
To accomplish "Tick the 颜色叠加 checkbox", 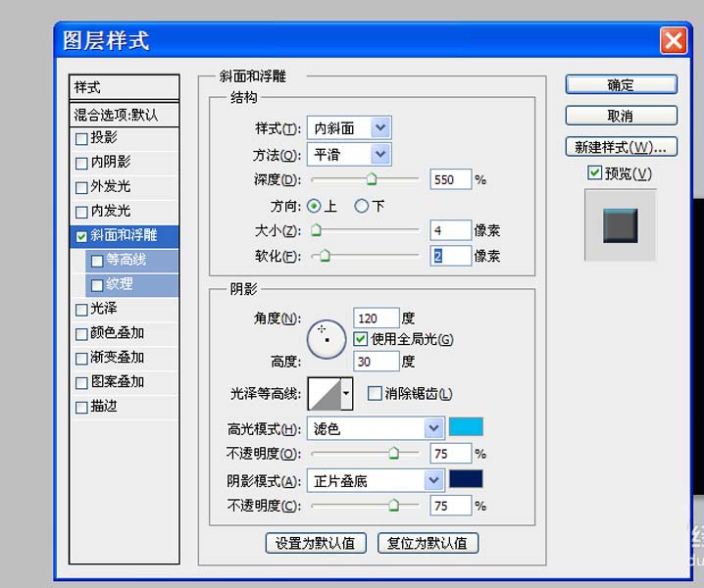I will (x=81, y=334).
